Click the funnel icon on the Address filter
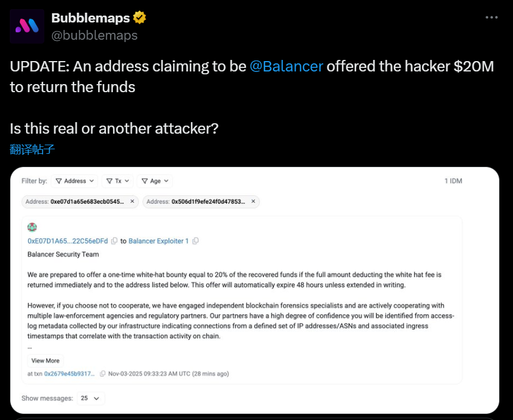 [58, 181]
